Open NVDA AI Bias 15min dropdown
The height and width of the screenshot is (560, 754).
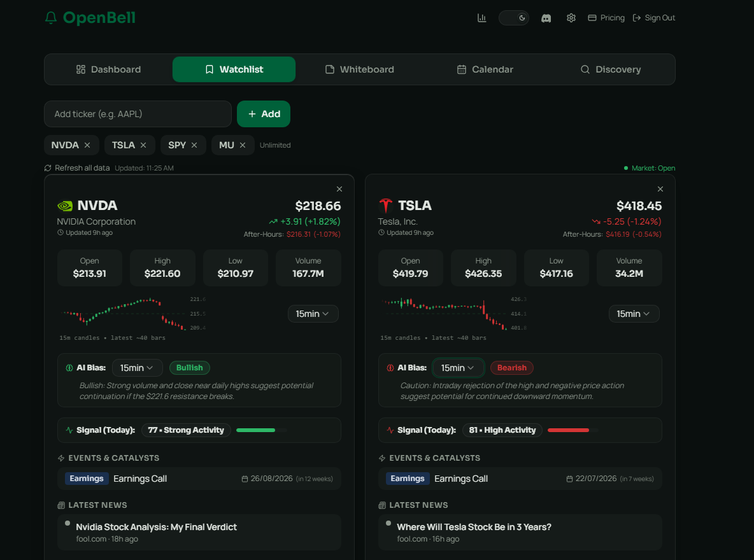[137, 368]
